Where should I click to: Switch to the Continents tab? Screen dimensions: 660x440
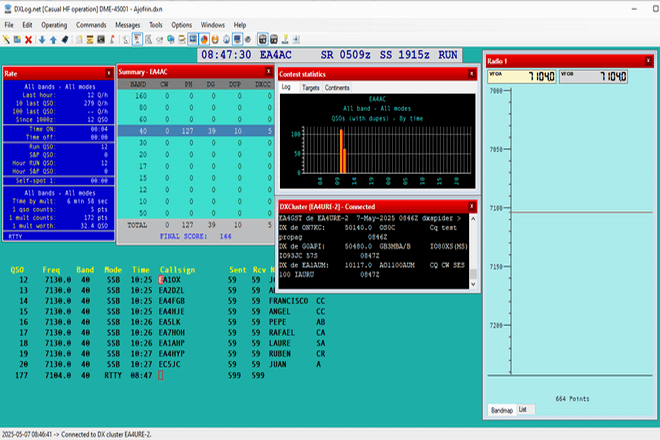337,88
